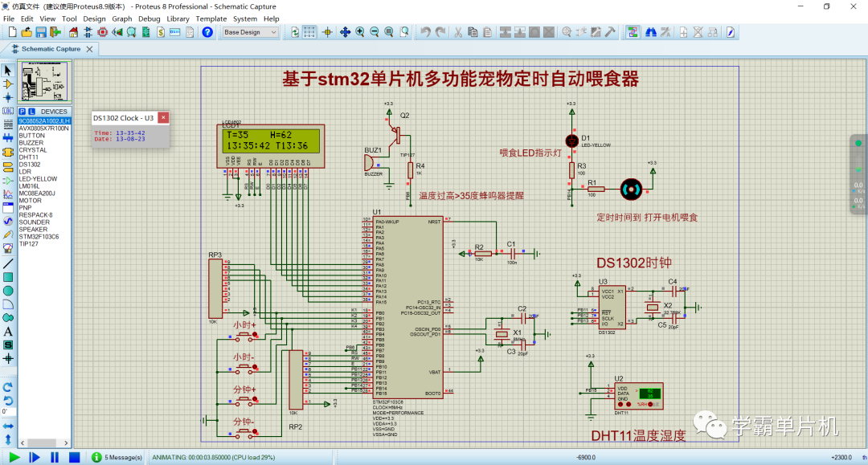Click the P pick devices button
This screenshot has height=465, width=868.
[23, 111]
